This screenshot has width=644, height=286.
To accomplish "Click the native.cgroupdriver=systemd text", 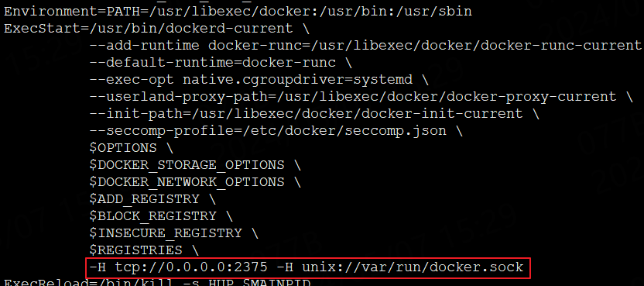I will 298,80.
